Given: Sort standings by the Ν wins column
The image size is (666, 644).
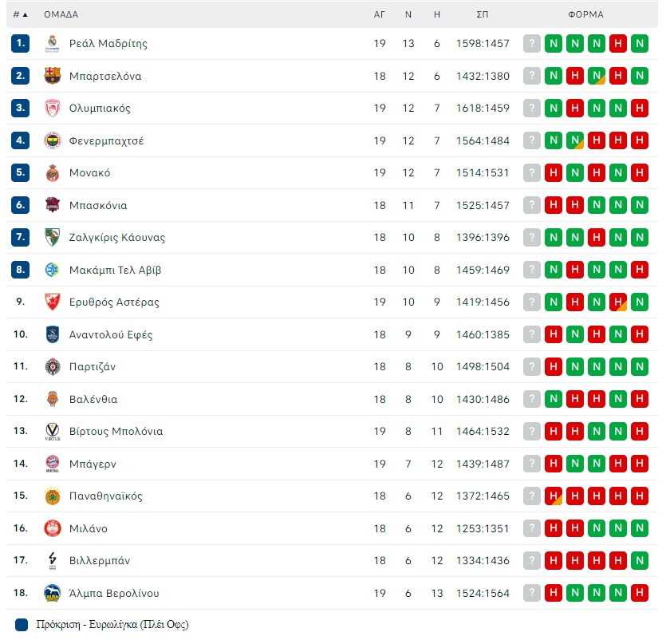Looking at the screenshot, I should [x=408, y=14].
